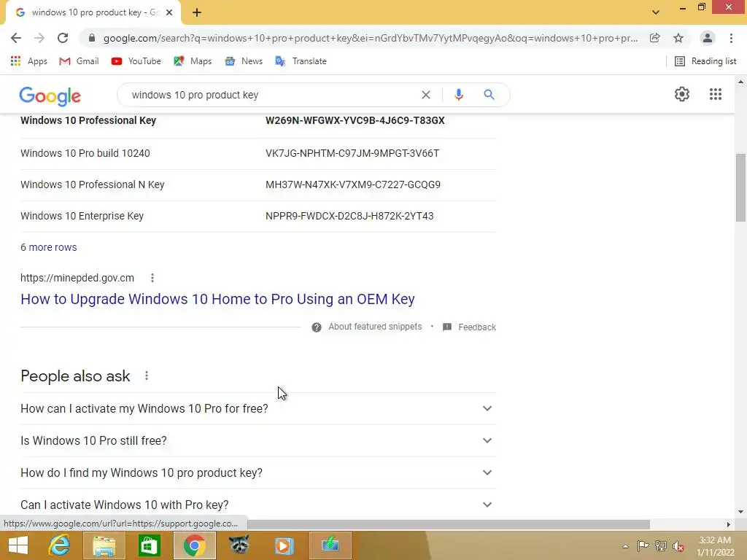Click MH37W-N47XK-V7XM9-C7227-GCQG9 key
Image resolution: width=747 pixels, height=560 pixels.
click(353, 184)
